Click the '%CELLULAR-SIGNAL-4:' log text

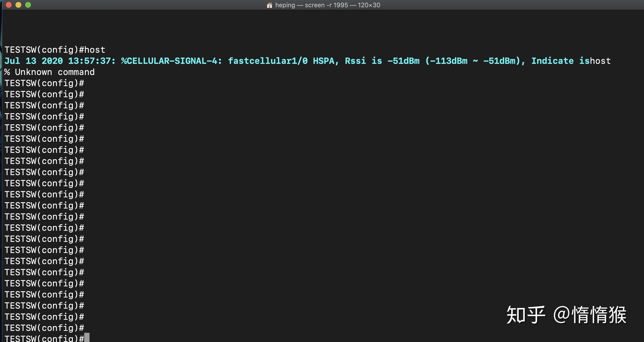click(x=171, y=61)
